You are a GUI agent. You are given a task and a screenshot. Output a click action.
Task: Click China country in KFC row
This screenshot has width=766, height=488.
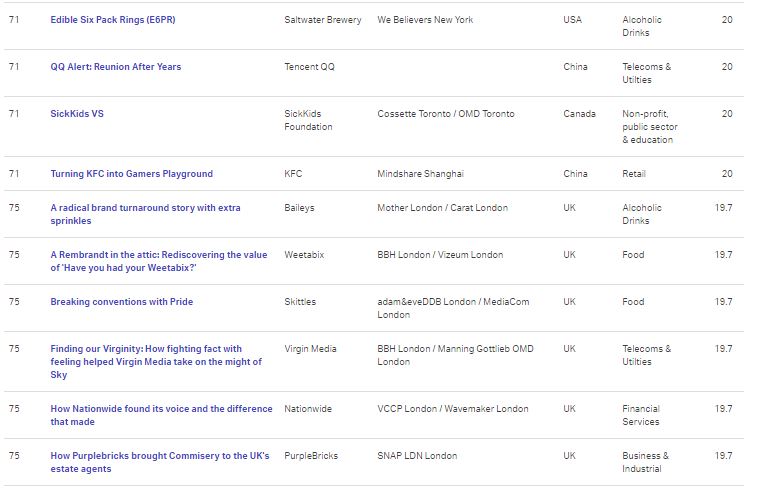click(575, 173)
